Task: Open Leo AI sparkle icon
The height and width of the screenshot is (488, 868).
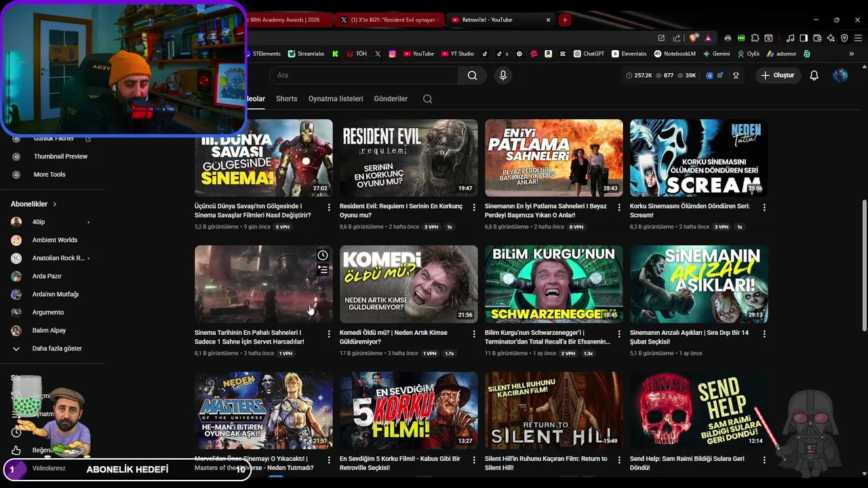Action: [x=831, y=38]
